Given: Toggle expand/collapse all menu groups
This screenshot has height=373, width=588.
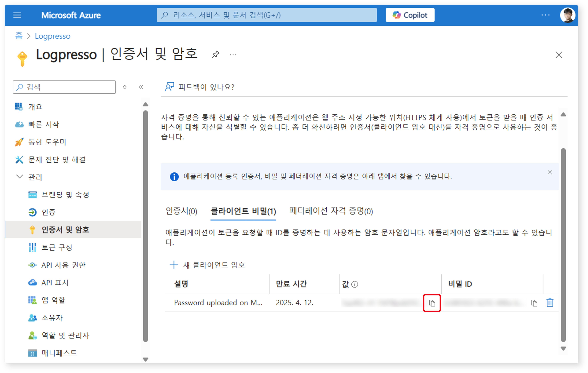Looking at the screenshot, I should pyautogui.click(x=124, y=87).
